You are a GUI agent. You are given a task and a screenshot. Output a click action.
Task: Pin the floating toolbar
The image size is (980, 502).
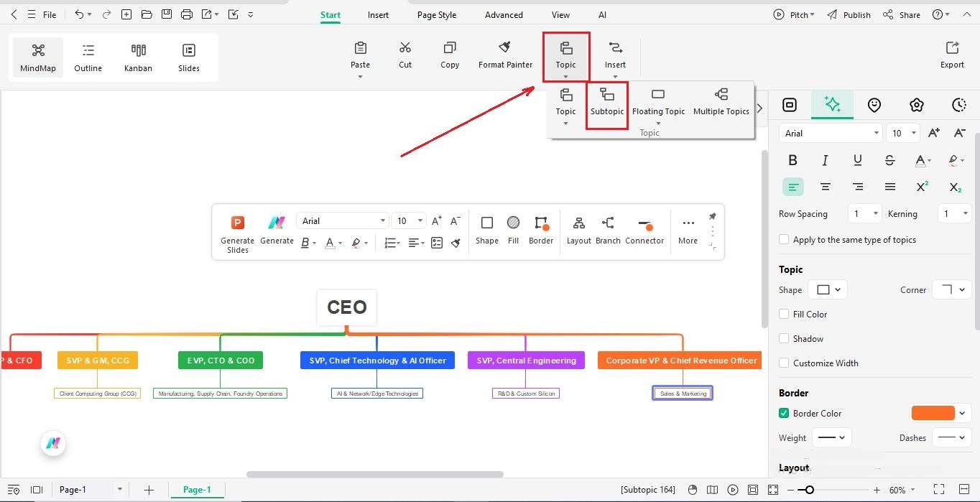point(713,216)
